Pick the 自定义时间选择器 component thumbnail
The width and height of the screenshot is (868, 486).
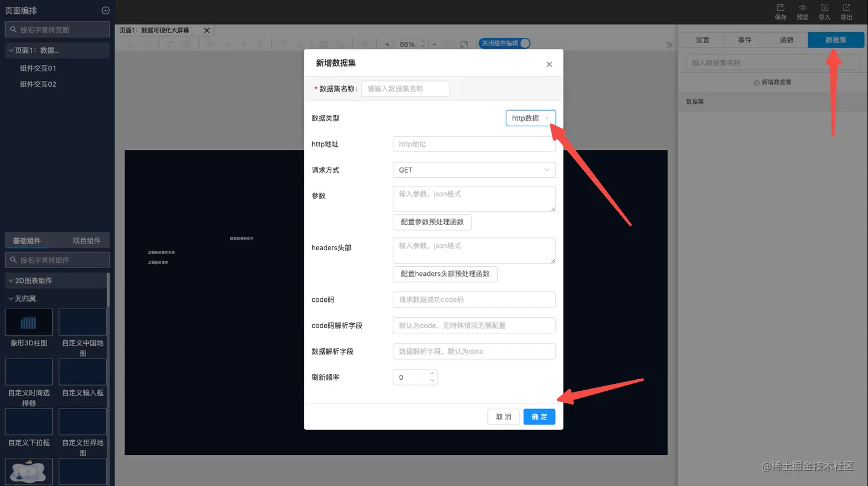pyautogui.click(x=29, y=372)
